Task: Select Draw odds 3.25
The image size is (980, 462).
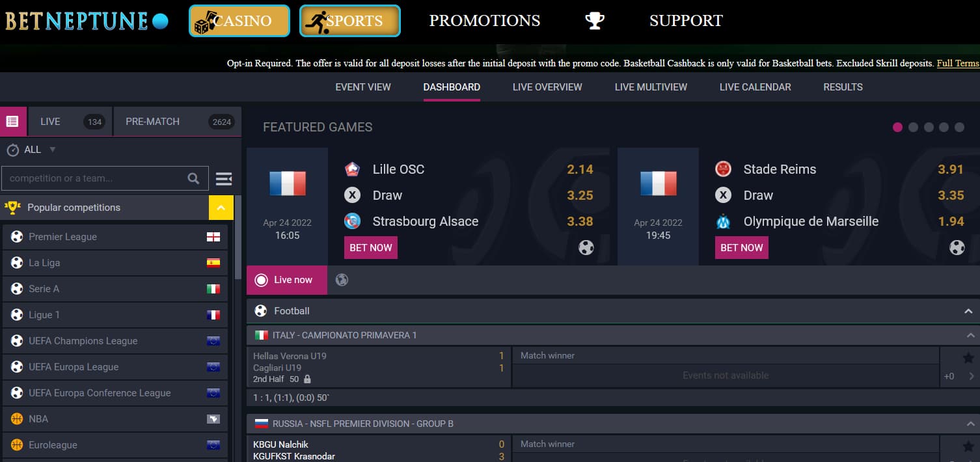Action: pyautogui.click(x=580, y=195)
